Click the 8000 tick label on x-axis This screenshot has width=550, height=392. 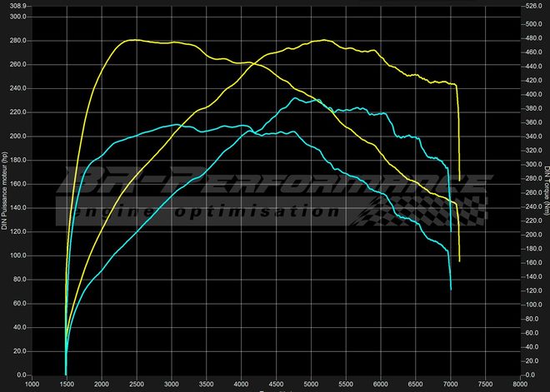coord(521,385)
